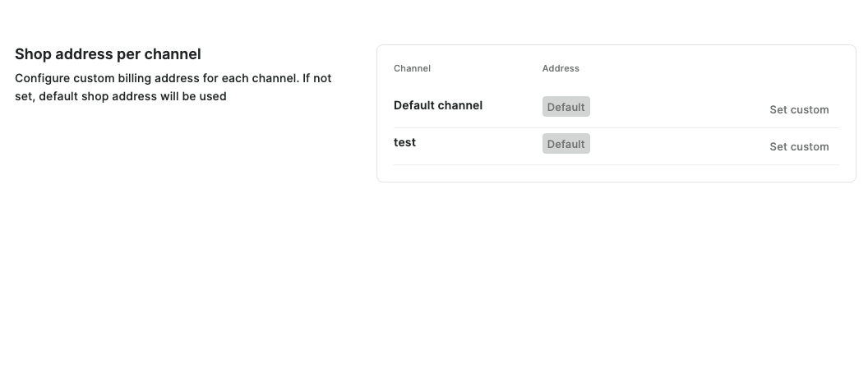Click the Shop address per channel heading
The width and height of the screenshot is (868, 379).
(108, 54)
